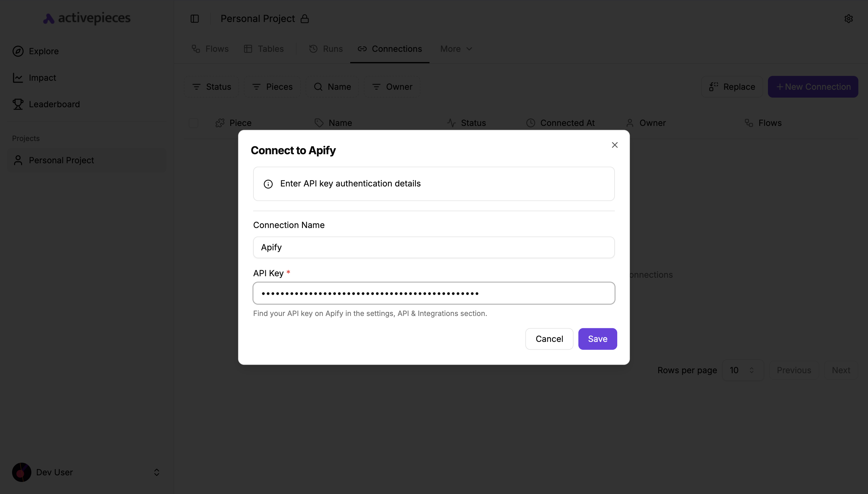Open the Explore section in the sidebar
This screenshot has height=494, width=868.
pyautogui.click(x=43, y=51)
